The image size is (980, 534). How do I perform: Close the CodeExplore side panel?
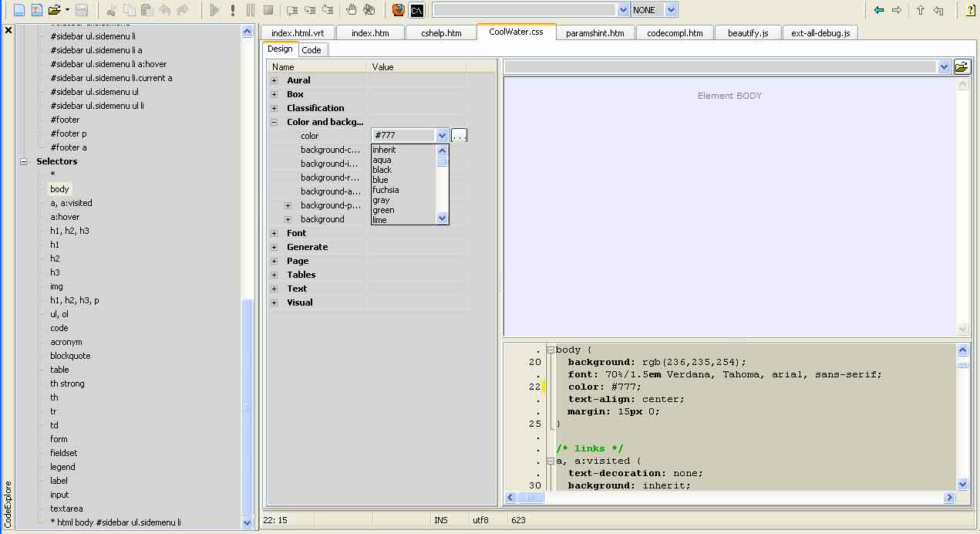(x=8, y=31)
